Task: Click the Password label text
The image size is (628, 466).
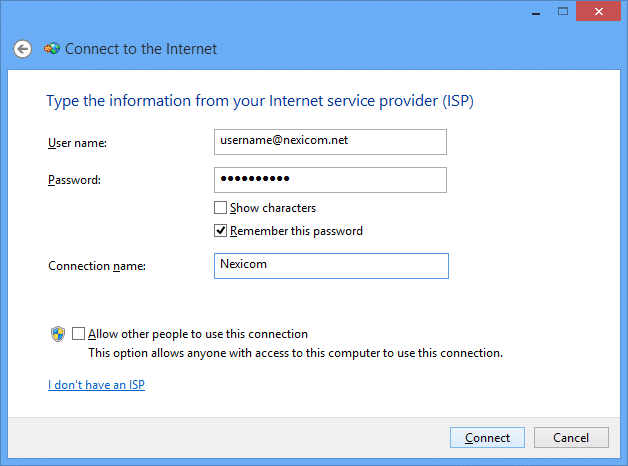Action: pos(74,180)
